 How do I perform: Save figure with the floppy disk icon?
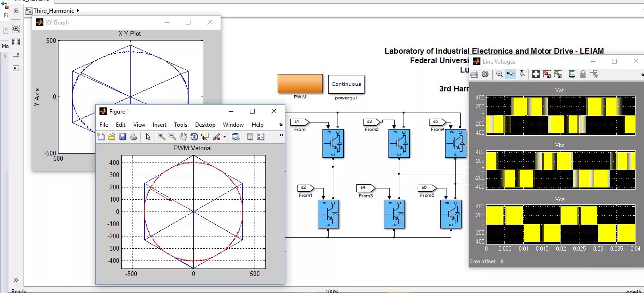pyautogui.click(x=123, y=137)
